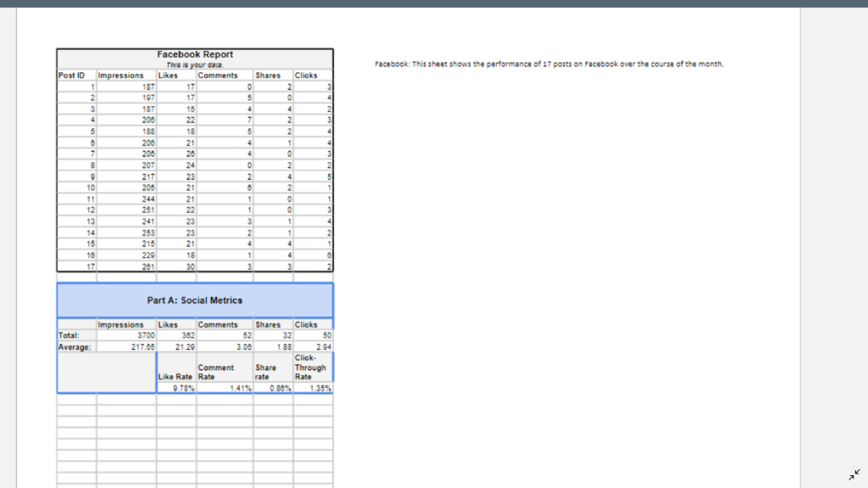Select the 'Post ID' column header

coord(71,75)
